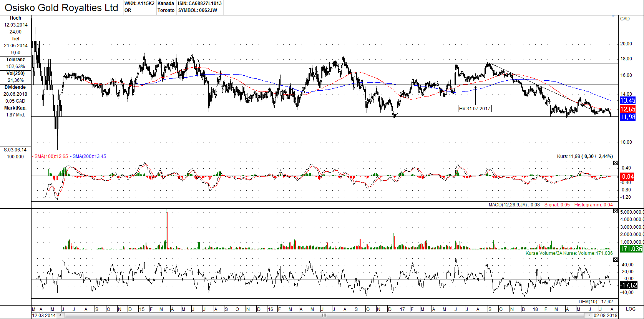Close the volume indicator panel
This screenshot has width=644, height=319.
coord(616,211)
